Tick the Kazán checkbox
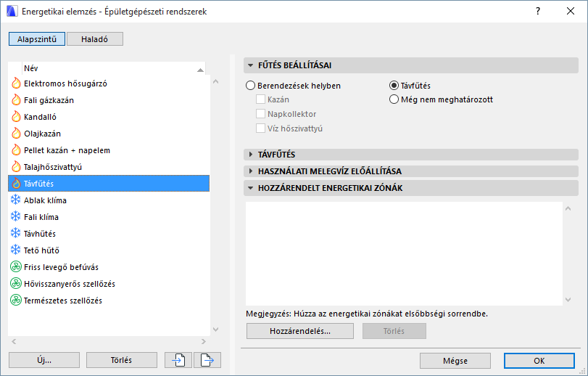Screen dimensions: 588x376 tap(260, 99)
